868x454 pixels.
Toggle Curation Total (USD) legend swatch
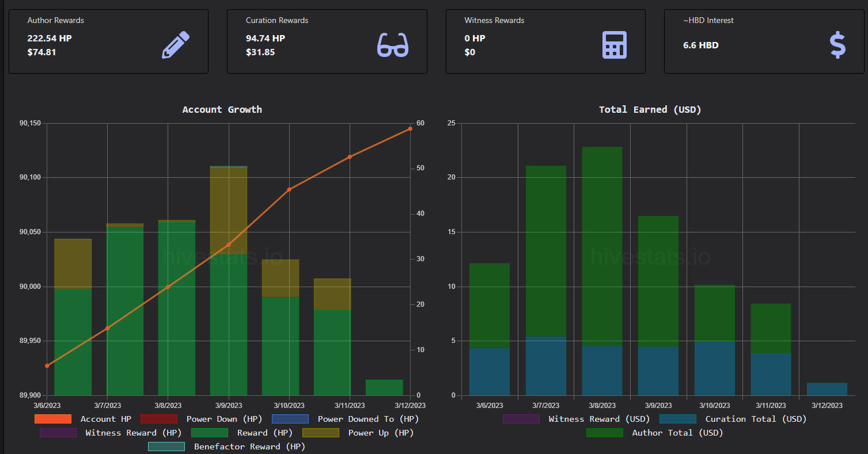click(678, 419)
